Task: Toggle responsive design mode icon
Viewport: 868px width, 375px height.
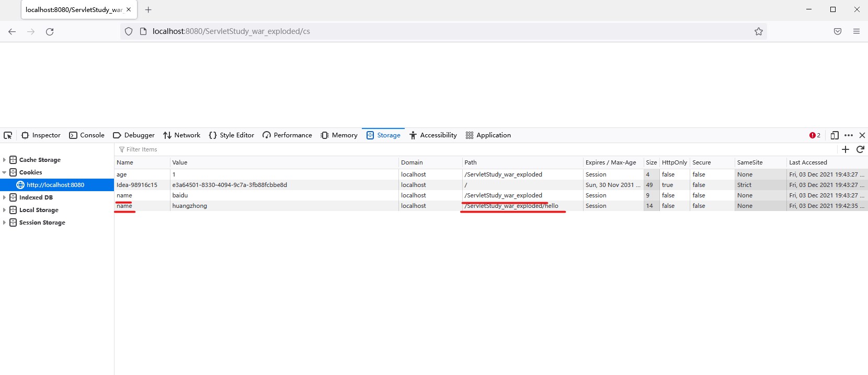Action: pyautogui.click(x=835, y=135)
